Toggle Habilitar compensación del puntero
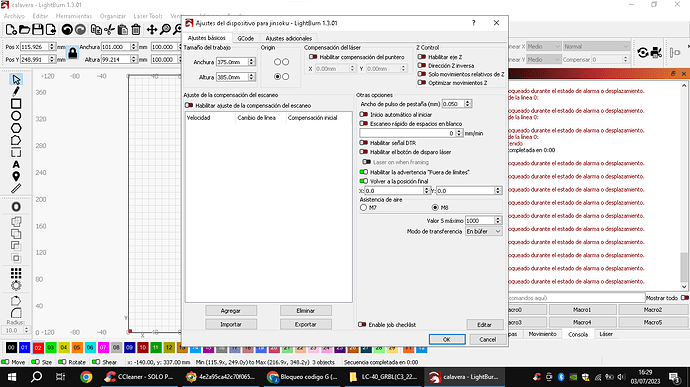 click(313, 57)
